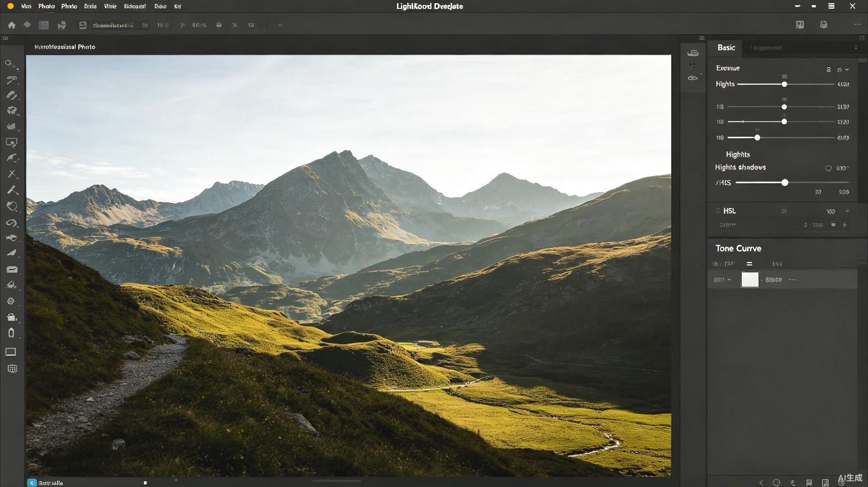868x487 pixels.
Task: Go to Home via the house icon
Action: click(x=11, y=25)
